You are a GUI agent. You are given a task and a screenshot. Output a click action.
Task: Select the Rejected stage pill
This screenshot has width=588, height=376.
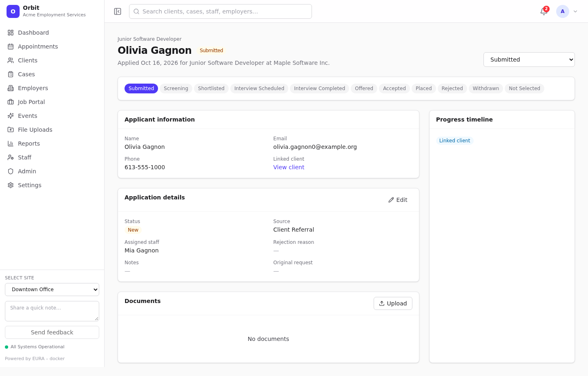click(x=452, y=88)
